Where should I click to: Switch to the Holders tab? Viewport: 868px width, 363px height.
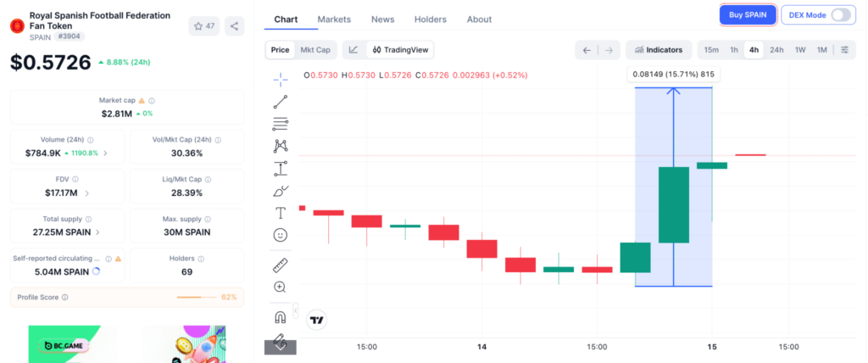pyautogui.click(x=430, y=20)
